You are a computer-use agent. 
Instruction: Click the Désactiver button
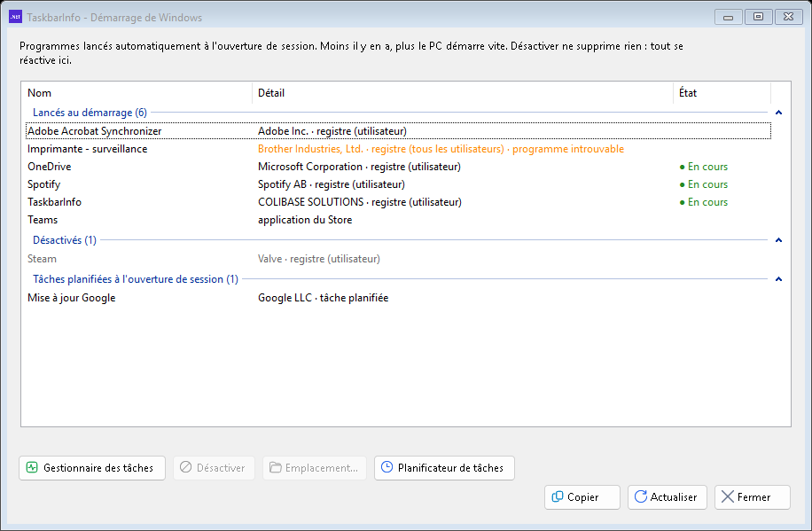coord(214,468)
